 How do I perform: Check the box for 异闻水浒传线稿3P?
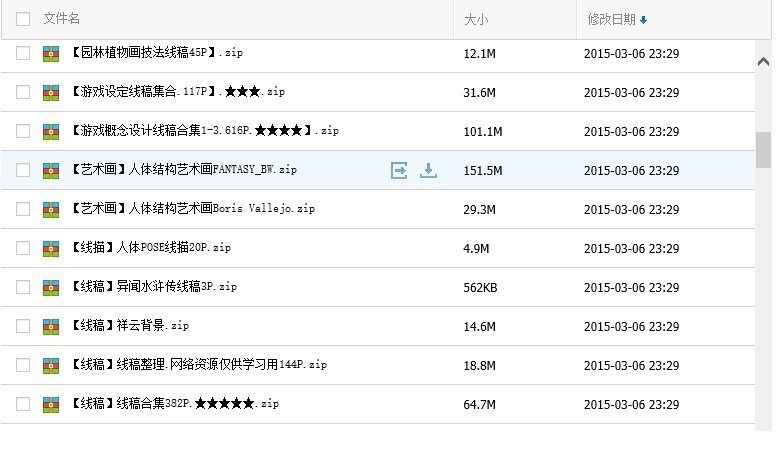click(23, 287)
